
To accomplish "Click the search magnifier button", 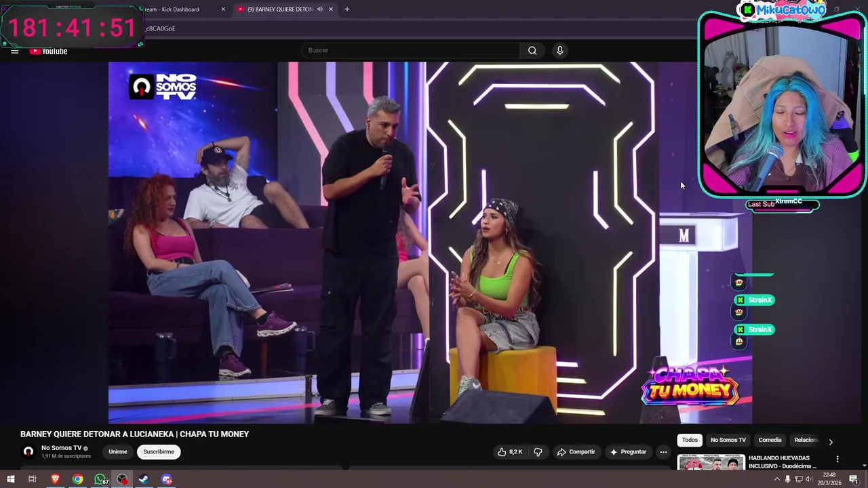I will pyautogui.click(x=532, y=50).
